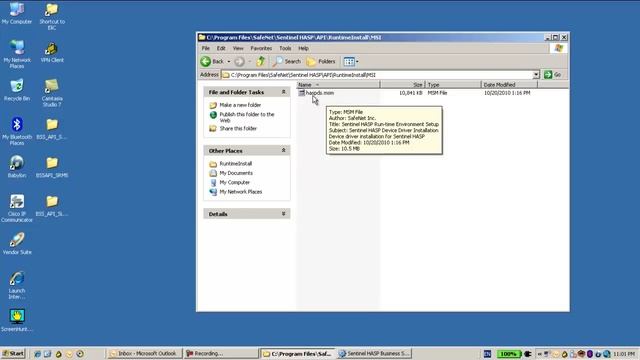
Task: Open My Computer under Other Places
Action: point(234,182)
